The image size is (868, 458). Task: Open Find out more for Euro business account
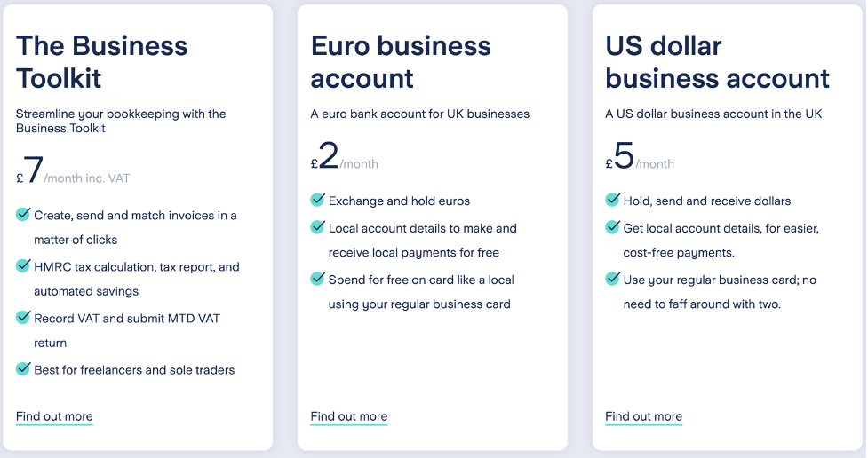pos(349,416)
